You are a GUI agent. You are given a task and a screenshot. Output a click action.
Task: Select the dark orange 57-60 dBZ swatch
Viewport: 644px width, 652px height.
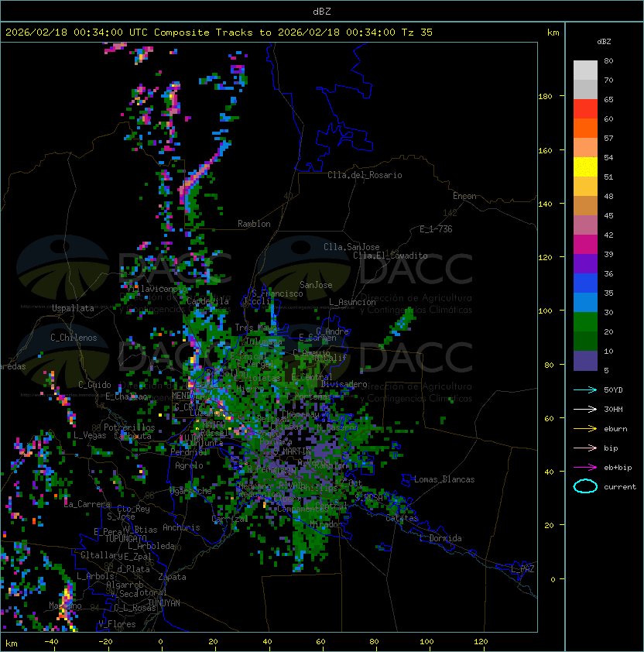(585, 128)
